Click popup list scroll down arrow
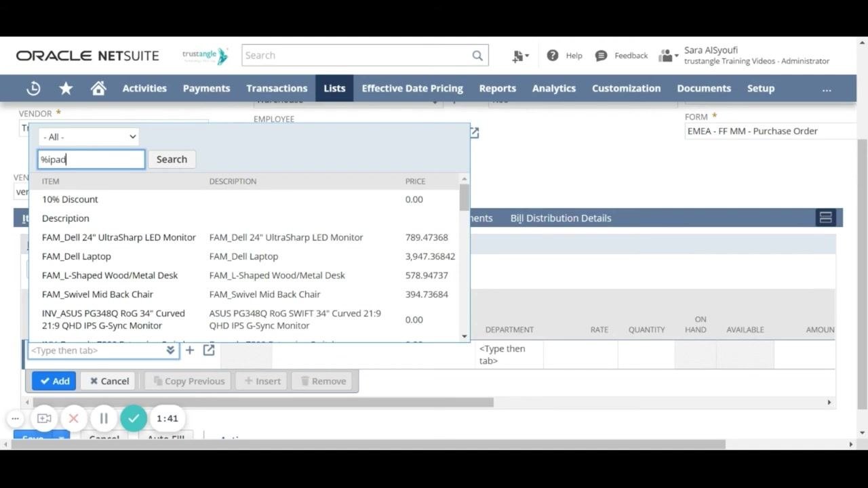Image resolution: width=868 pixels, height=488 pixels. click(x=465, y=336)
